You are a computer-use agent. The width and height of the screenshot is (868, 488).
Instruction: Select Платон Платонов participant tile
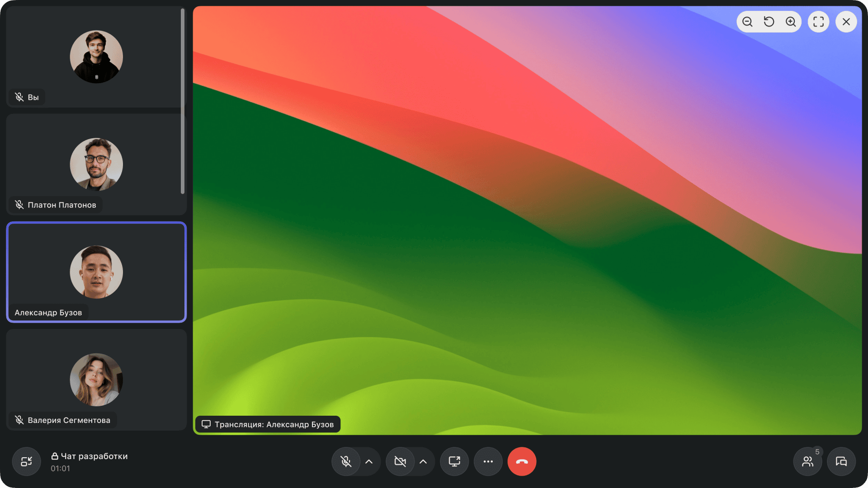coord(96,164)
